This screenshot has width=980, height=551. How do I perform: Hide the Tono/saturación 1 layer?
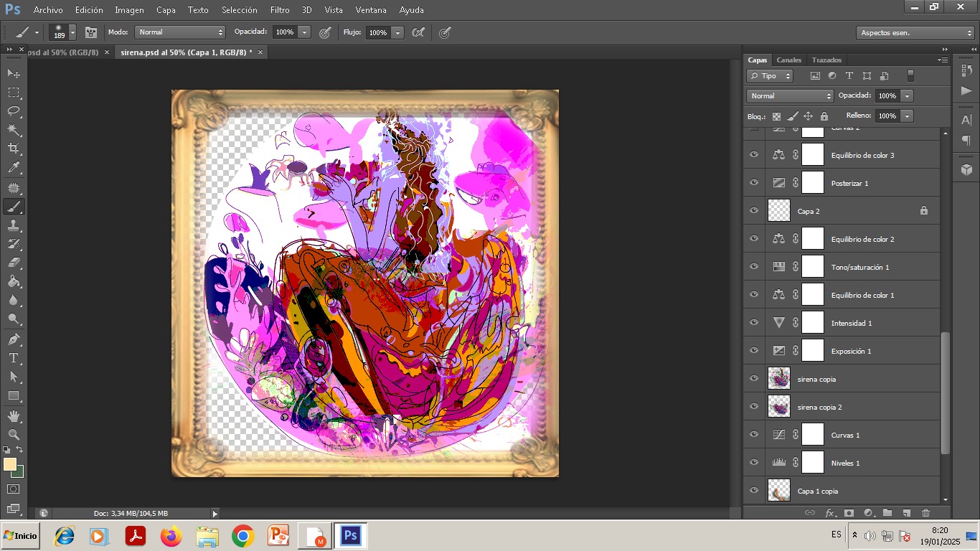(754, 267)
